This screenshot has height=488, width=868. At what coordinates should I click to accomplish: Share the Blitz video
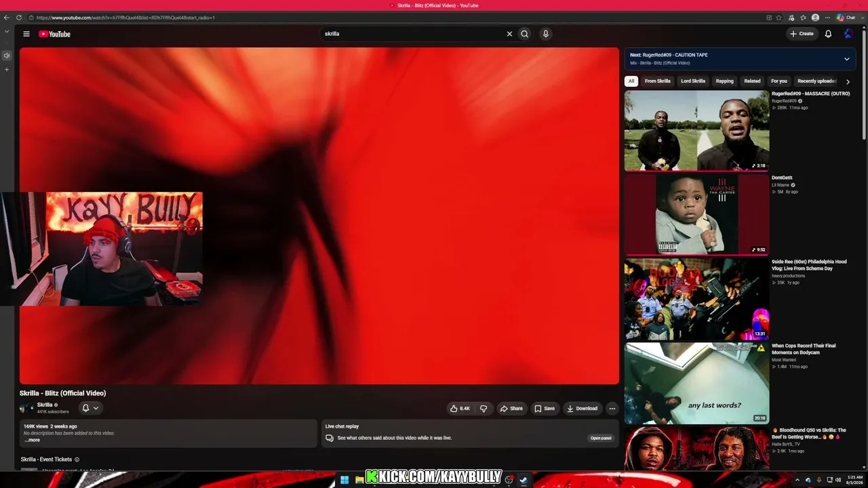pos(511,409)
